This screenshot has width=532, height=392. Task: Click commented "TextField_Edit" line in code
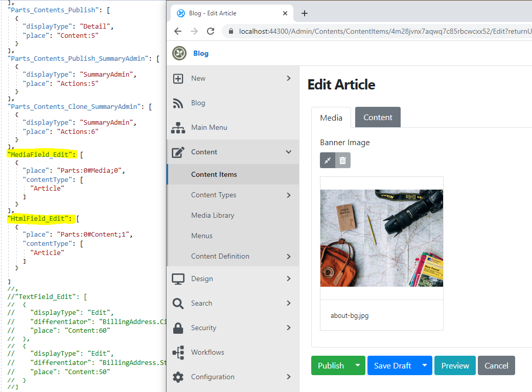point(47,296)
